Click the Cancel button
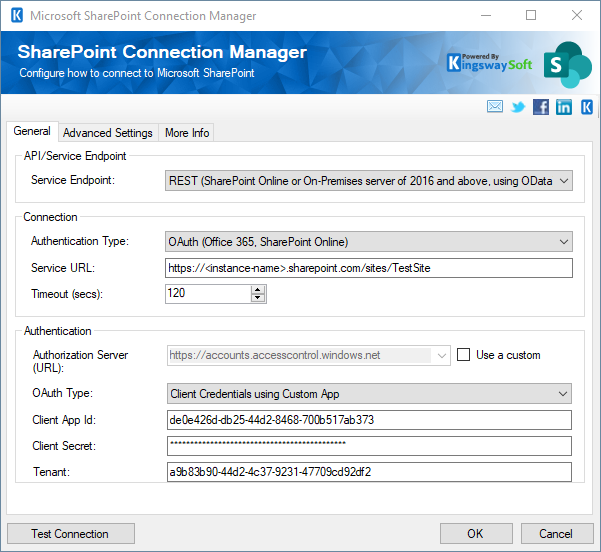This screenshot has height=552, width=601. (x=557, y=534)
